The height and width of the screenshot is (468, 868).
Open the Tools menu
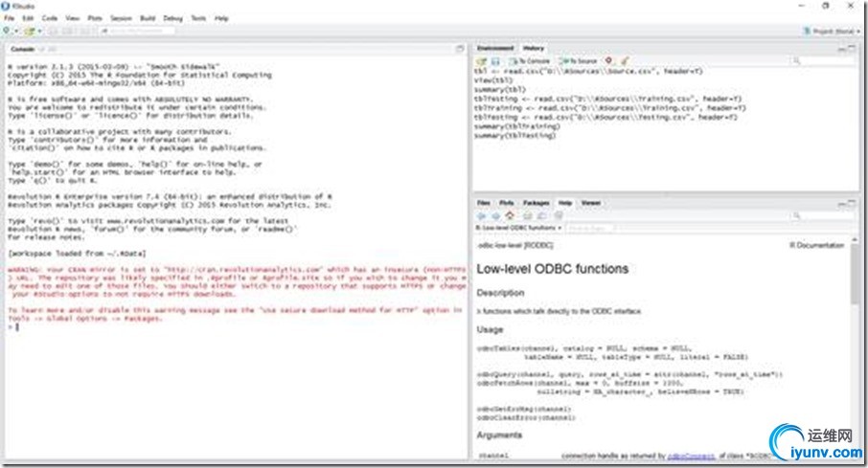tap(198, 18)
